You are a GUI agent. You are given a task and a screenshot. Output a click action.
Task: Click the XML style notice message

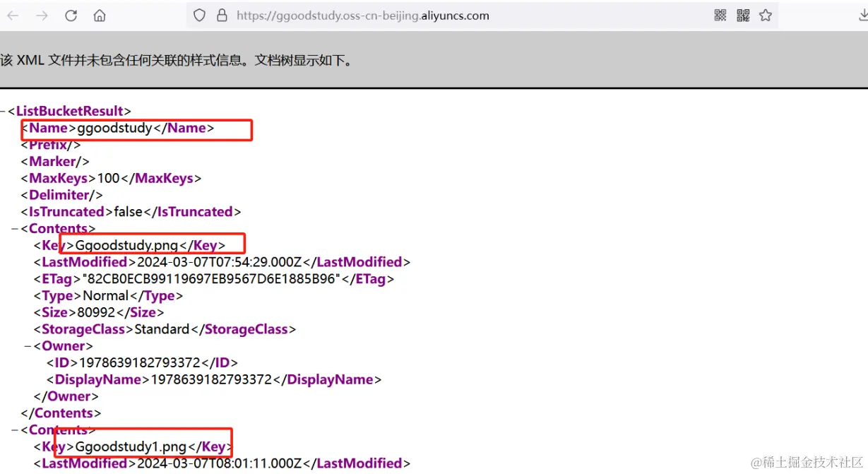click(x=176, y=61)
